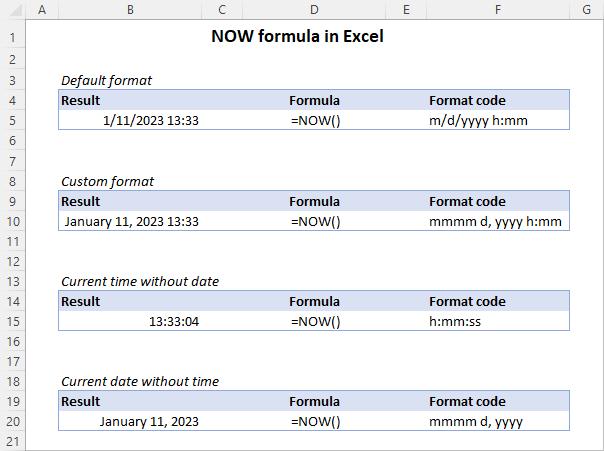Select row 12 header
Screen dimensions: 604x451
coord(13,262)
